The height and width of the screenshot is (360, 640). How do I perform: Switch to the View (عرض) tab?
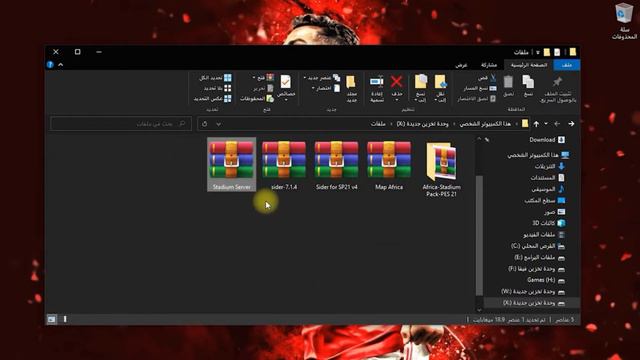click(461, 65)
